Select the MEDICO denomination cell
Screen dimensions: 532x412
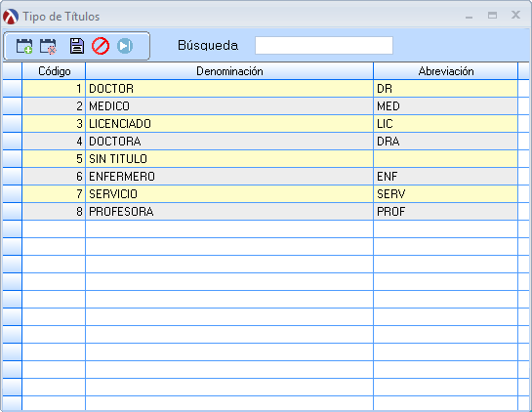tap(229, 106)
